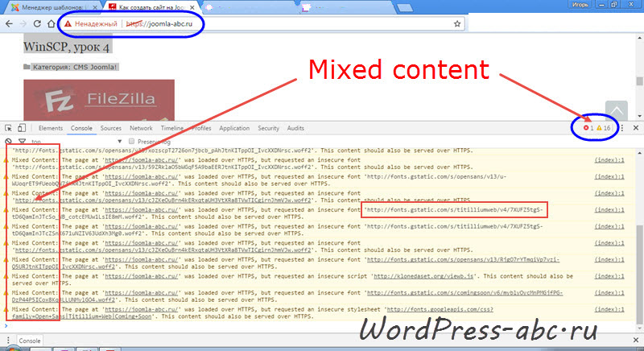Viewport: 644px width, 351px height.
Task: Switch to the Timeline tab
Action: click(x=172, y=128)
